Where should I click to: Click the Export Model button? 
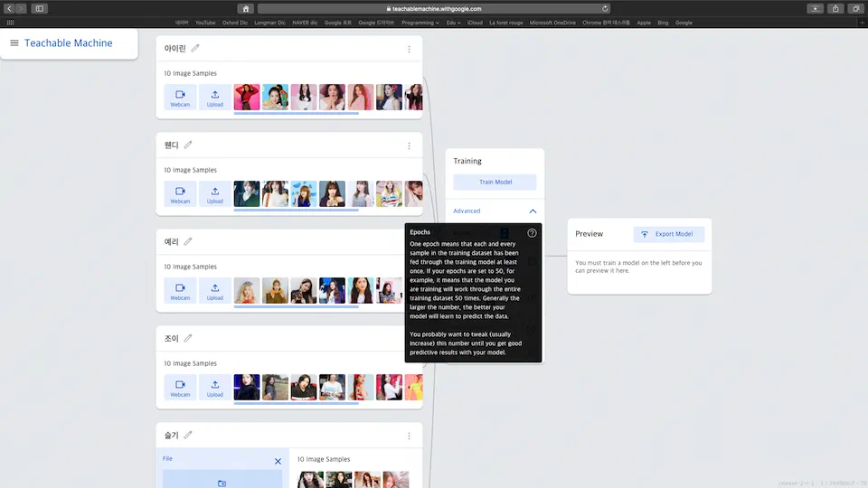click(668, 234)
